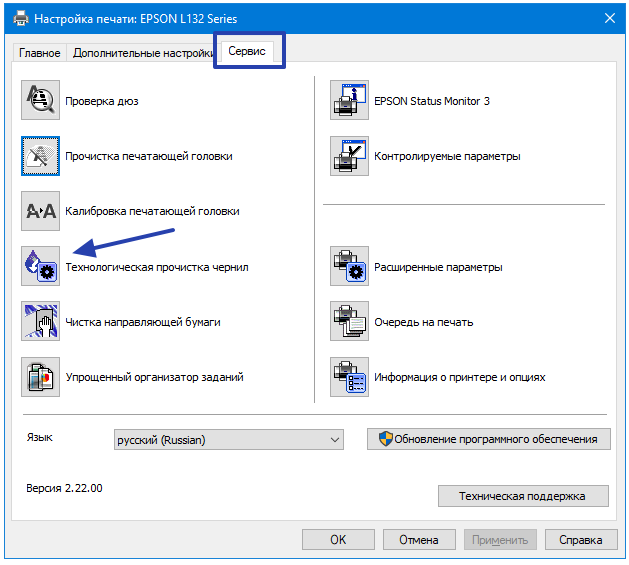Click the 'Язык' label
The height and width of the screenshot is (565, 629).
[39, 437]
